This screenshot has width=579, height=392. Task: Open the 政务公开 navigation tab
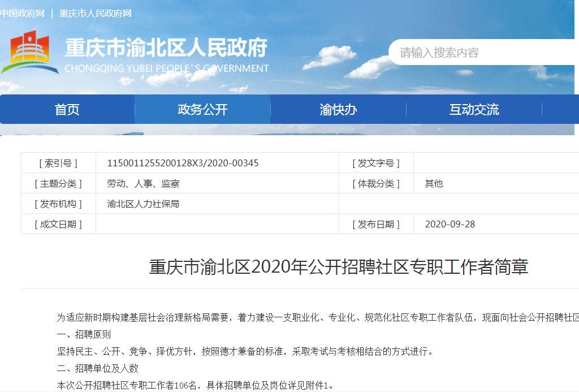point(202,110)
